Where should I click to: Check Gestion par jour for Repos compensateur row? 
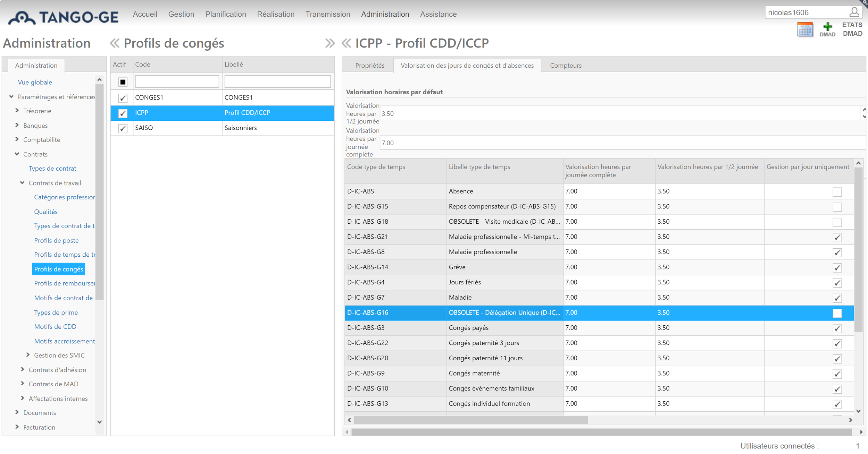click(837, 207)
